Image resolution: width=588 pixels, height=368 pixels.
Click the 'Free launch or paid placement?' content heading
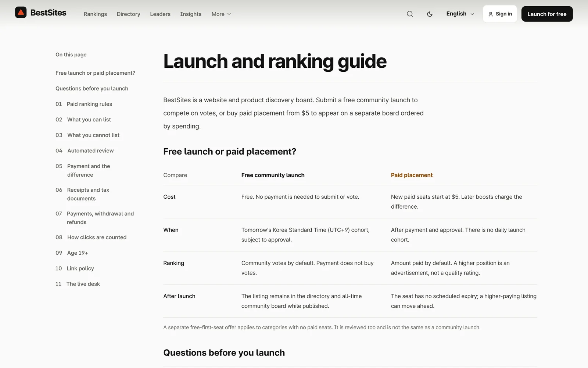coord(230,152)
